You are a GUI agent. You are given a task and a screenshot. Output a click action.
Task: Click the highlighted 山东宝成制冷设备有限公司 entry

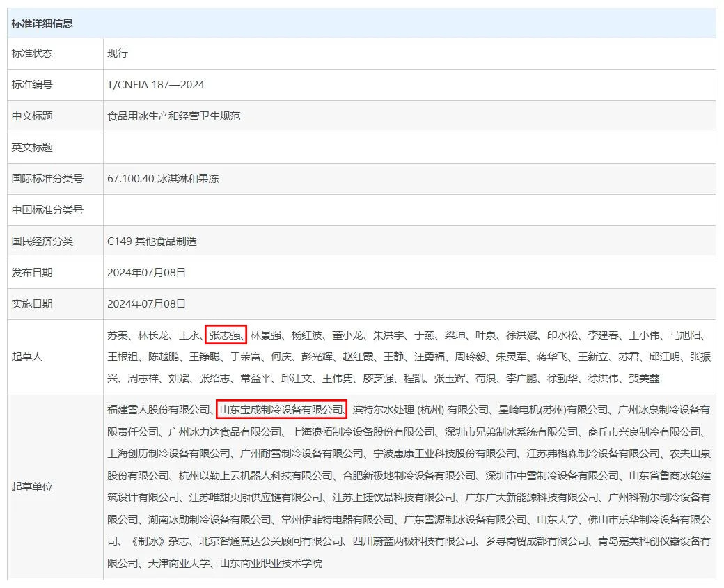coord(281,409)
